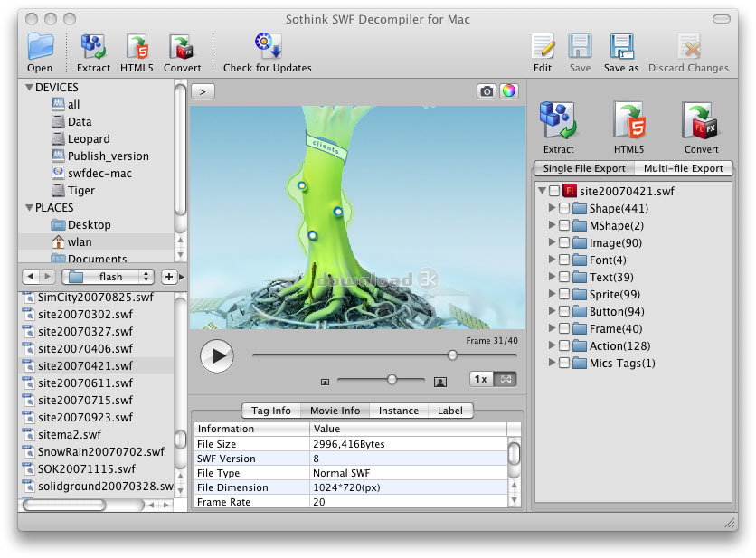Image resolution: width=756 pixels, height=558 pixels.
Task: Check the Text(39) checkbox
Action: tap(564, 277)
